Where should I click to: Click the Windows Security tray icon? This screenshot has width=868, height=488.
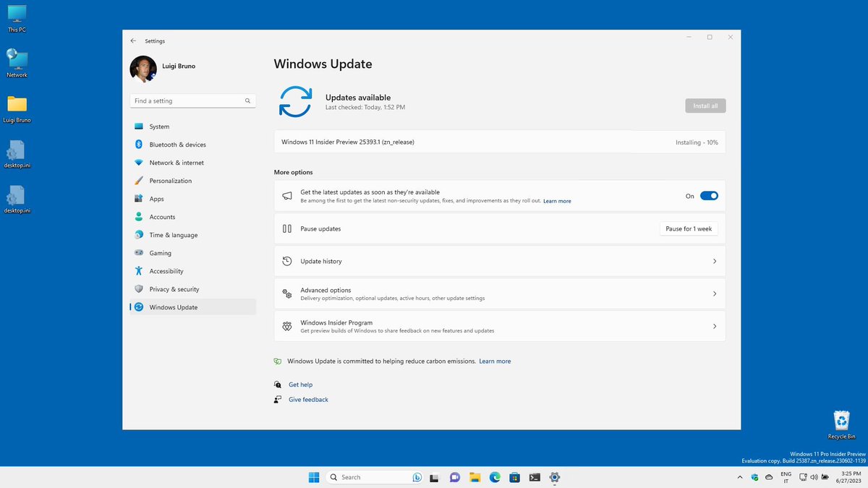point(754,477)
